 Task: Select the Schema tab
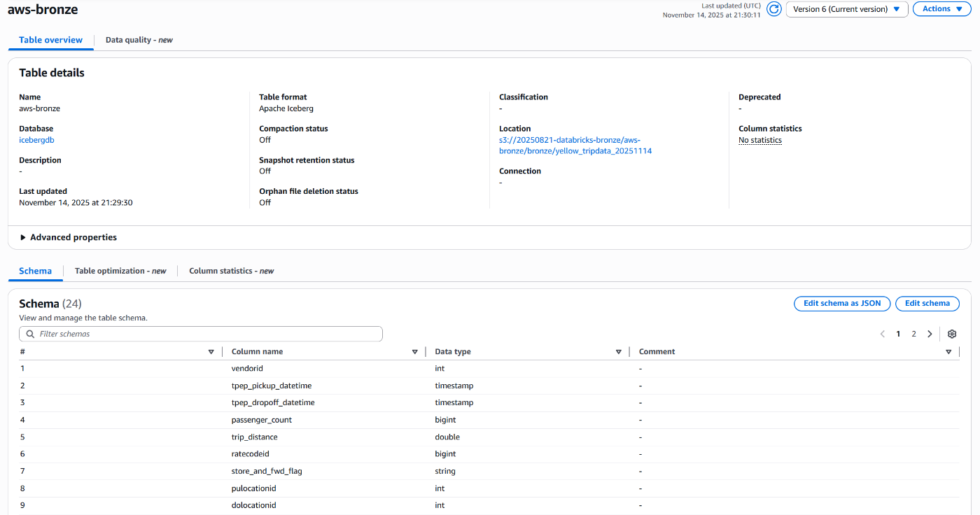(36, 271)
